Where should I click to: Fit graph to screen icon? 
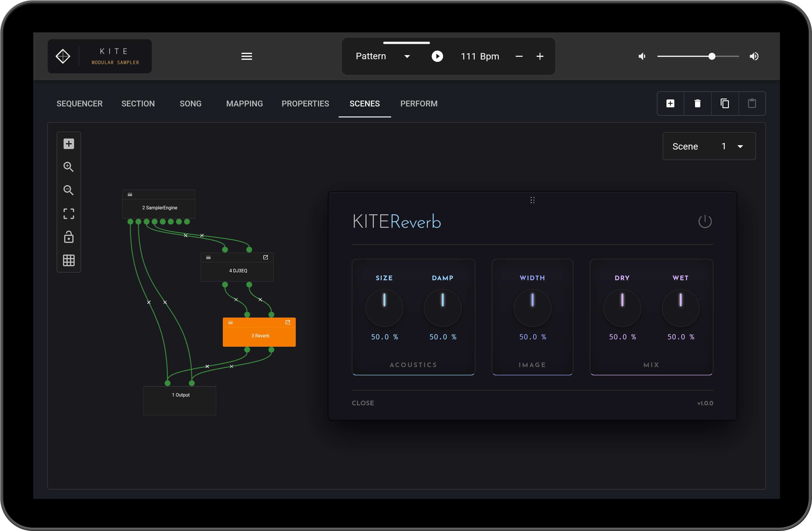coord(69,213)
